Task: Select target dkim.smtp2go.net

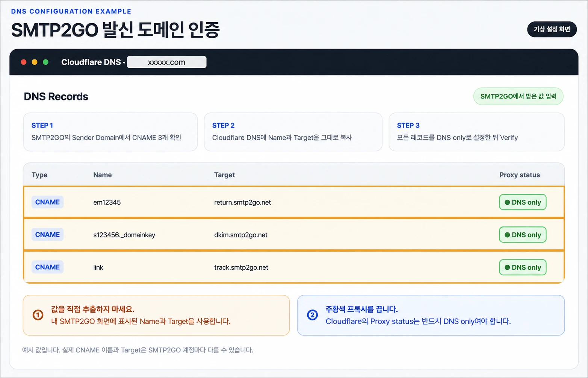Action: point(241,235)
